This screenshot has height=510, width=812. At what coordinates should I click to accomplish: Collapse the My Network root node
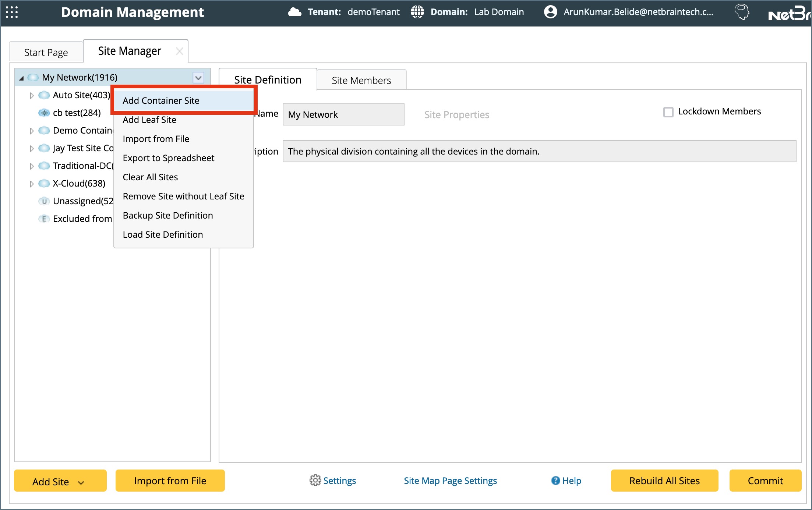point(21,78)
